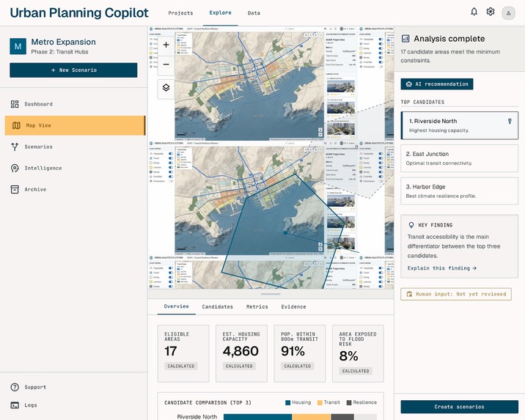This screenshot has height=420, width=525.
Task: Click the CALCULATED badge under Eligible Areas
Action: click(x=181, y=366)
